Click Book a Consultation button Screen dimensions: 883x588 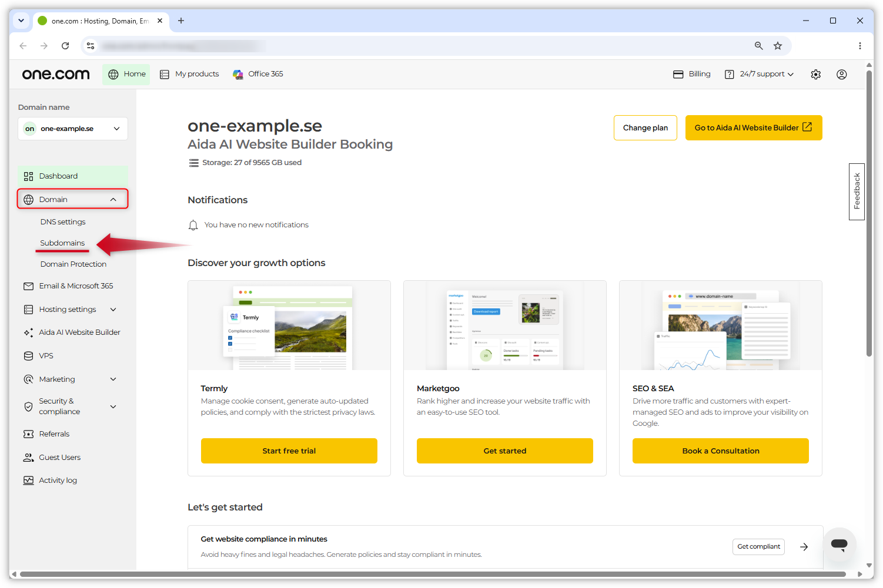click(721, 451)
